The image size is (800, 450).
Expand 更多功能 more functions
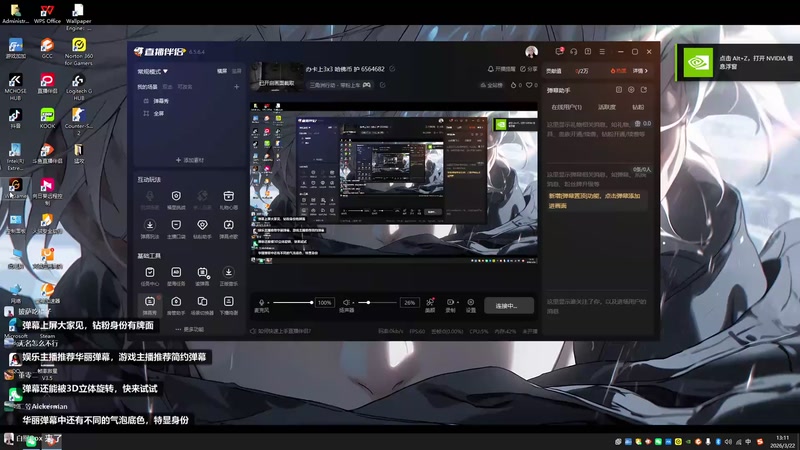point(190,330)
